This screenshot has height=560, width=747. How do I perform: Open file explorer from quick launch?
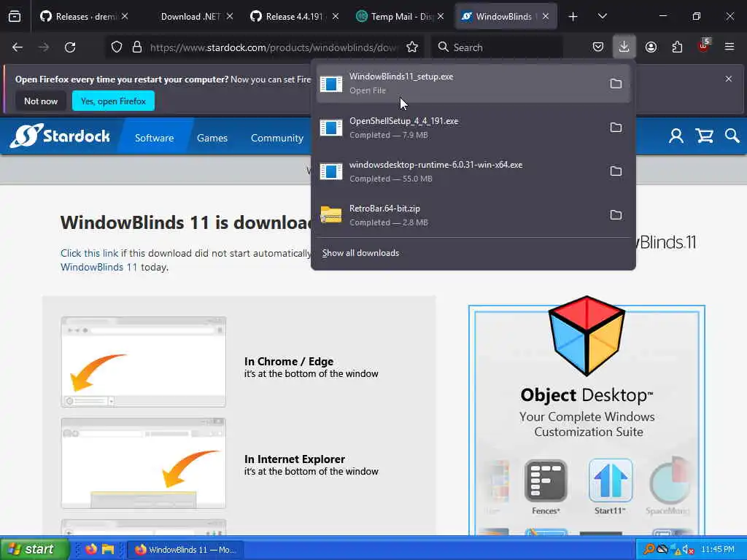coord(108,549)
